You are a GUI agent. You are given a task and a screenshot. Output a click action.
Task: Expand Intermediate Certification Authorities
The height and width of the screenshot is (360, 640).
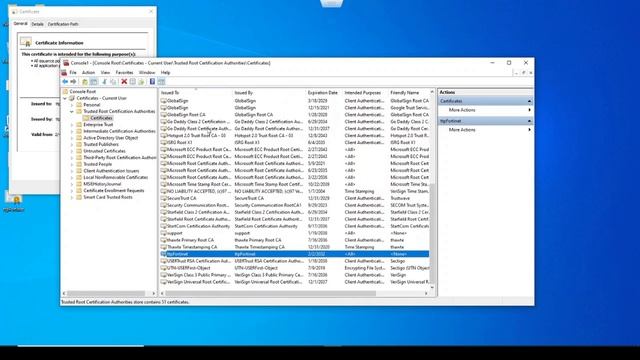click(72, 131)
